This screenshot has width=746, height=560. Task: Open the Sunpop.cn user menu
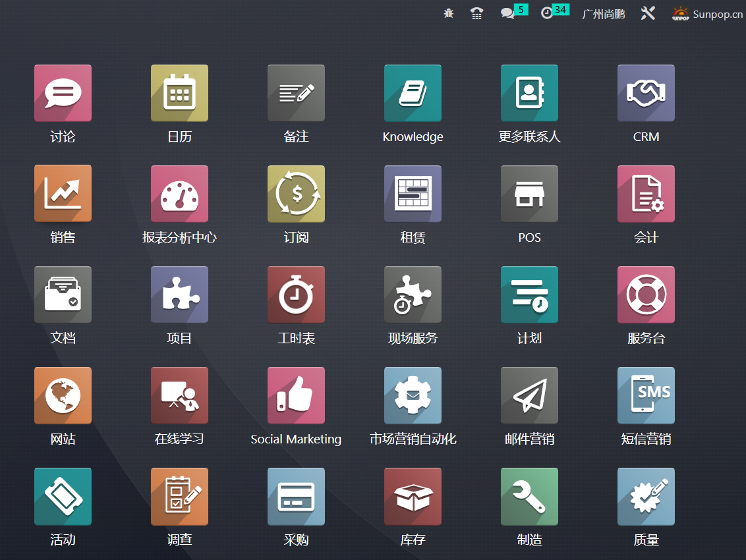pyautogui.click(x=707, y=14)
